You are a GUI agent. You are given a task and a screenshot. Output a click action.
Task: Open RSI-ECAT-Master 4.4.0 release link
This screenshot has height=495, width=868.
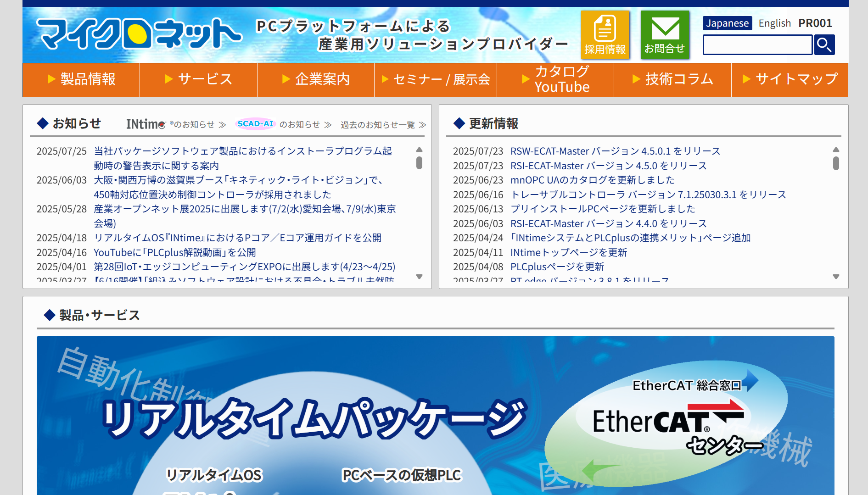coord(608,223)
